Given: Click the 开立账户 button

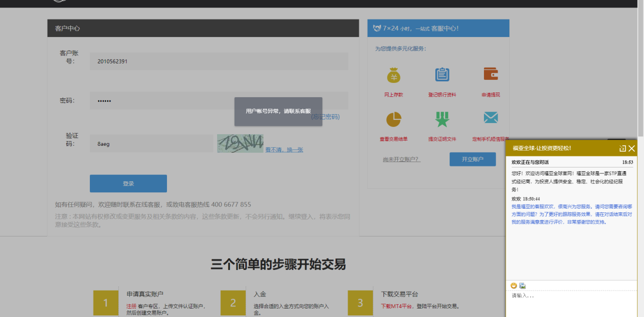Looking at the screenshot, I should click(x=473, y=159).
